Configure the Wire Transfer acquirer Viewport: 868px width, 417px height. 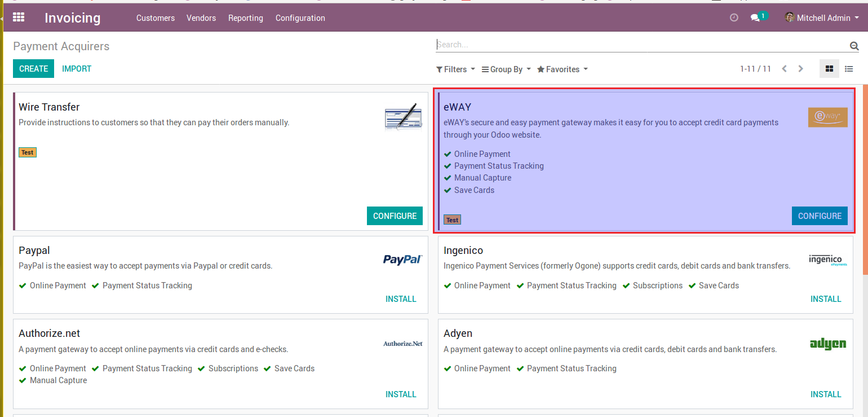pos(395,216)
